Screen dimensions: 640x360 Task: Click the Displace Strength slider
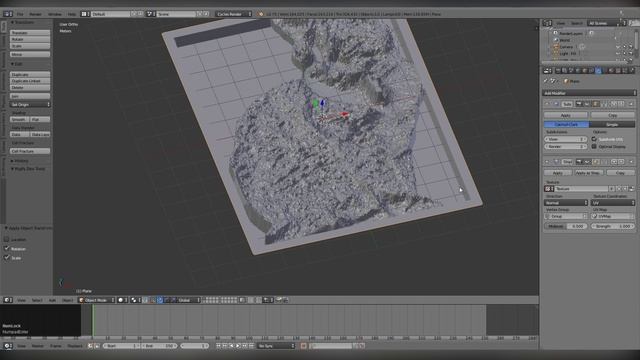click(x=613, y=226)
